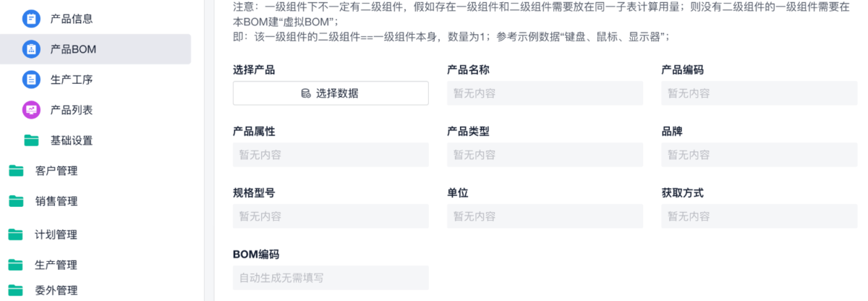Click the purple 产品列表 icon
The image size is (868, 301).
click(31, 110)
